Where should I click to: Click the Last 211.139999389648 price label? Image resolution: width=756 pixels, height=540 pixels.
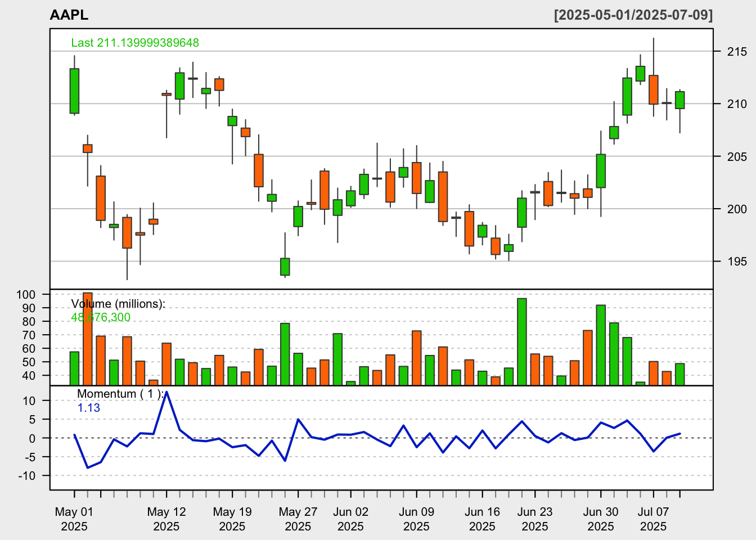point(135,43)
